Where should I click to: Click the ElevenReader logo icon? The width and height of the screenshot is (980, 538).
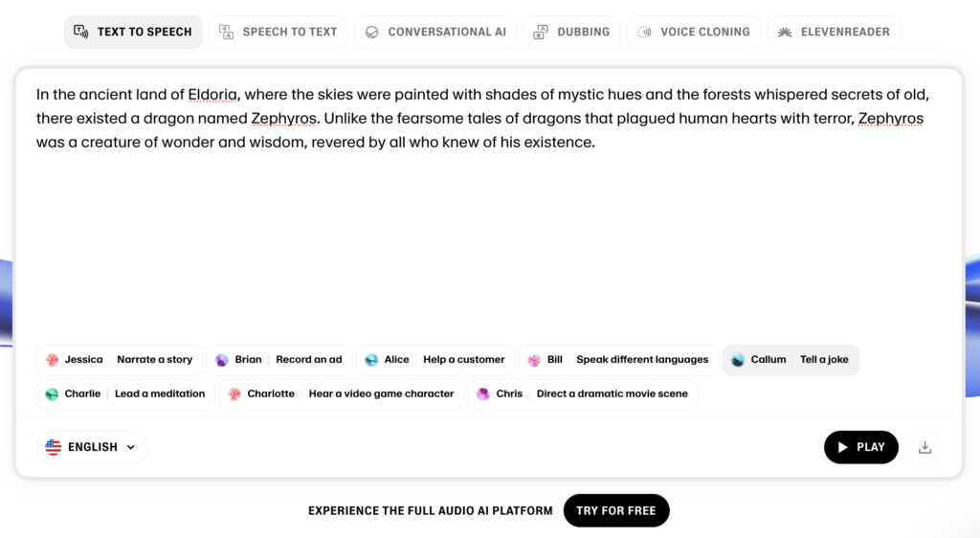click(x=785, y=32)
